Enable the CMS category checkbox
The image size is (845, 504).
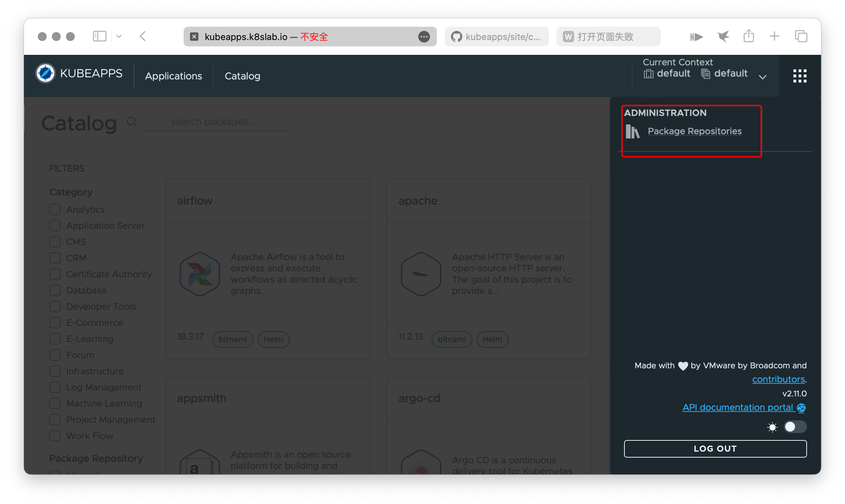tap(55, 242)
